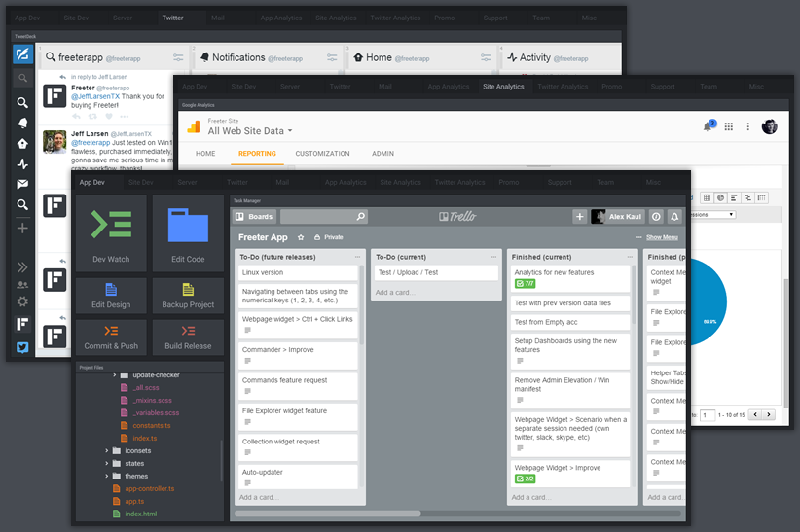Open list menu for To-Do (future releases)
The width and height of the screenshot is (800, 532).
pyautogui.click(x=357, y=257)
